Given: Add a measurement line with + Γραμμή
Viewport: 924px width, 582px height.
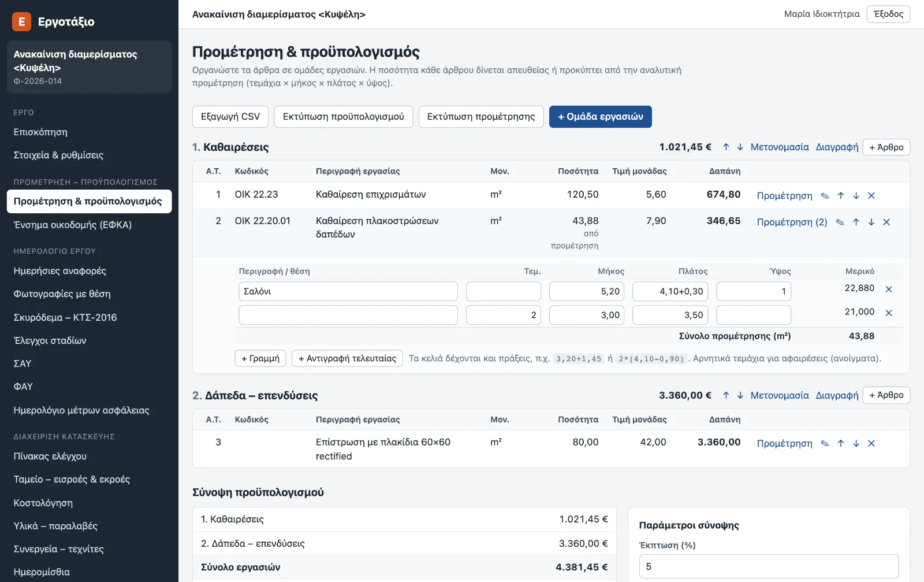Looking at the screenshot, I should click(260, 358).
